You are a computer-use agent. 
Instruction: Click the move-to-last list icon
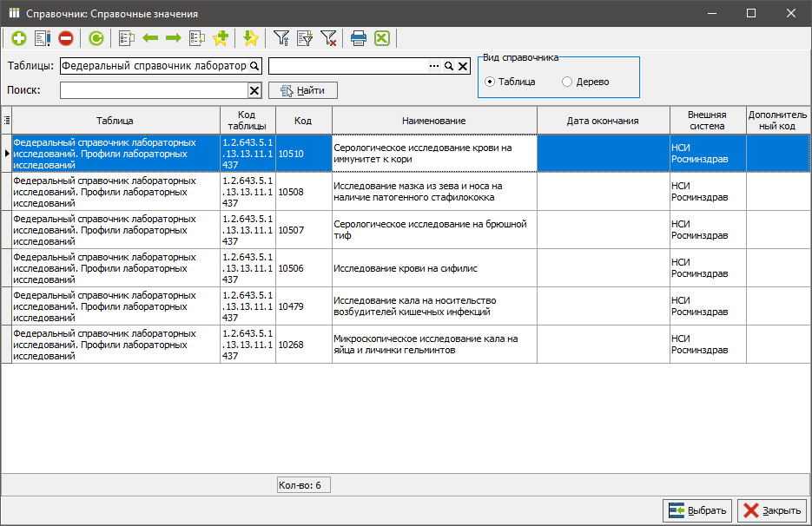coord(197,38)
